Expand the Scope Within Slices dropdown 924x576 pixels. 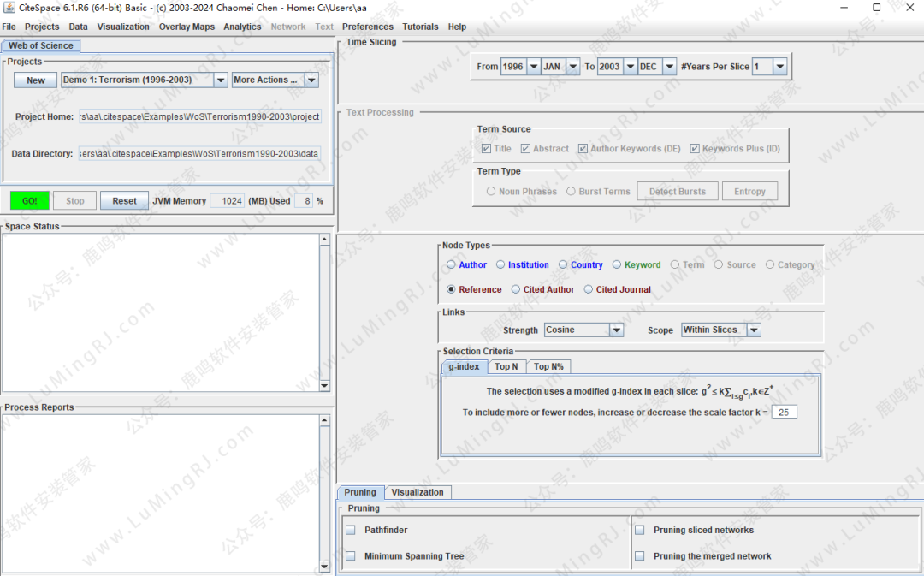click(x=754, y=330)
